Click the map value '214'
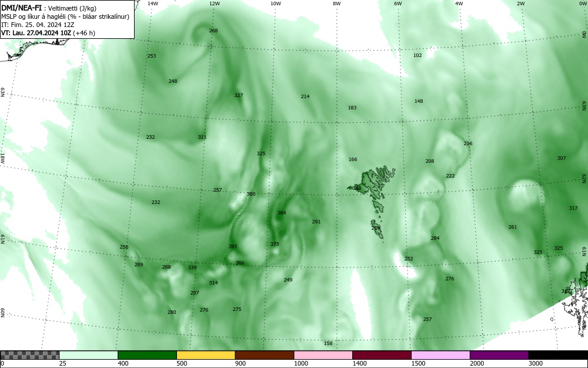The width and height of the screenshot is (588, 368). (x=305, y=96)
